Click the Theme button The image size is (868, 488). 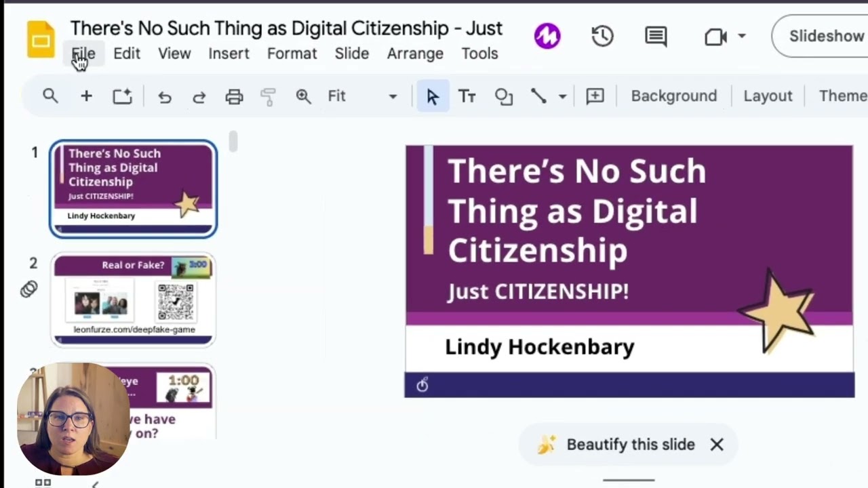coord(843,96)
